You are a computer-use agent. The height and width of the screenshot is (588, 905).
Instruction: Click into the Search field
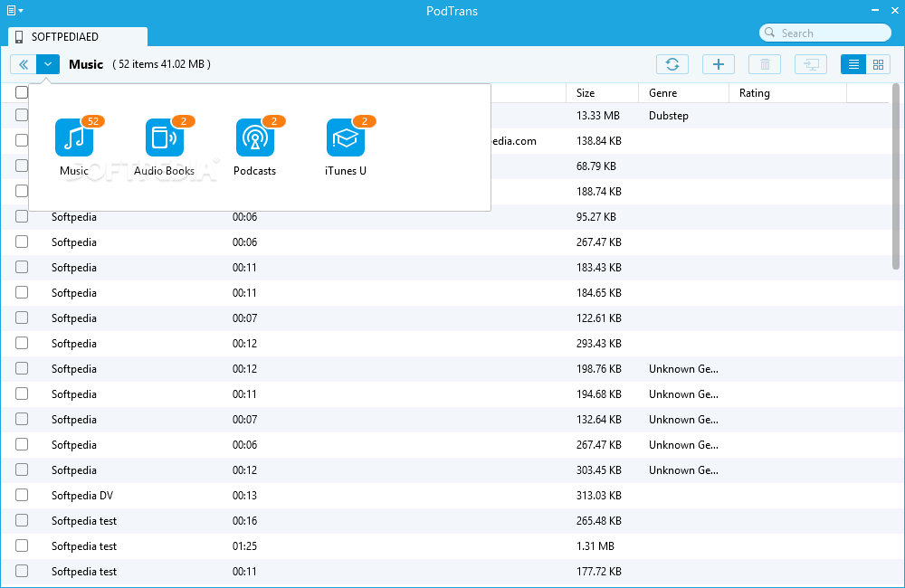click(825, 33)
